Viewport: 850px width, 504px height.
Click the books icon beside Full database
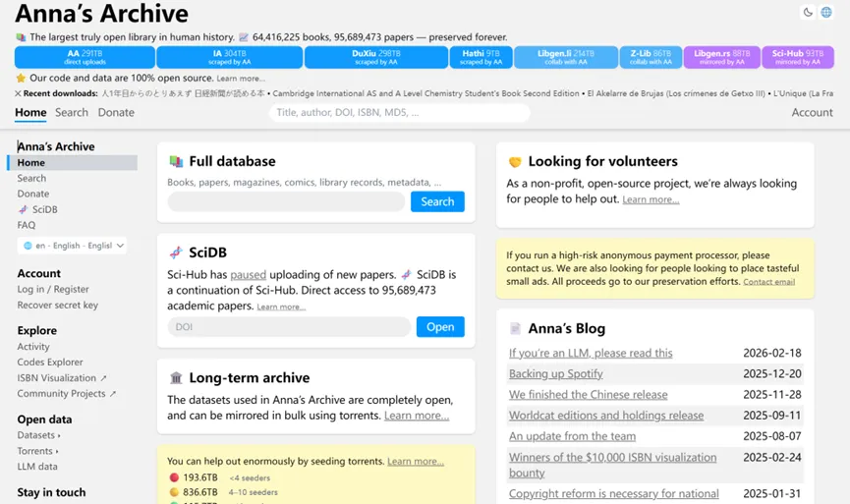click(x=176, y=161)
